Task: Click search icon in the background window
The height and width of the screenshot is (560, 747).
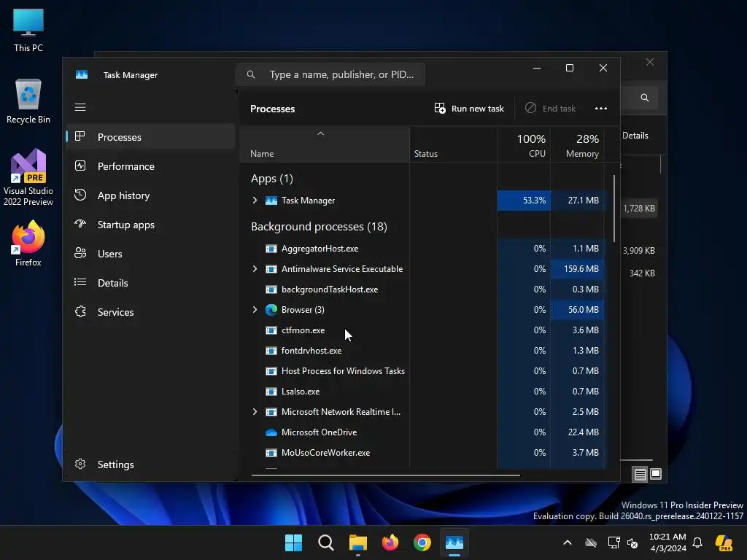Action: coord(645,98)
